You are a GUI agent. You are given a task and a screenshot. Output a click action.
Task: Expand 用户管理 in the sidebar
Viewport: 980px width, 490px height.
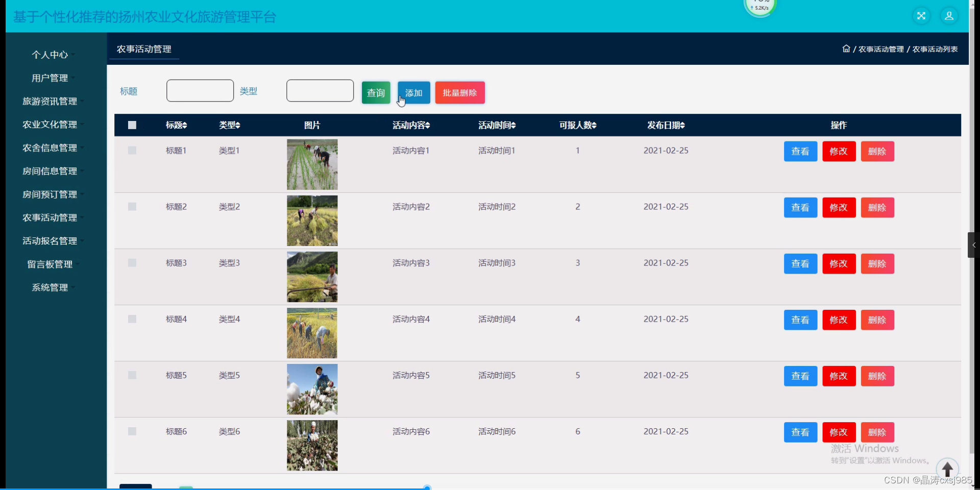[50, 78]
